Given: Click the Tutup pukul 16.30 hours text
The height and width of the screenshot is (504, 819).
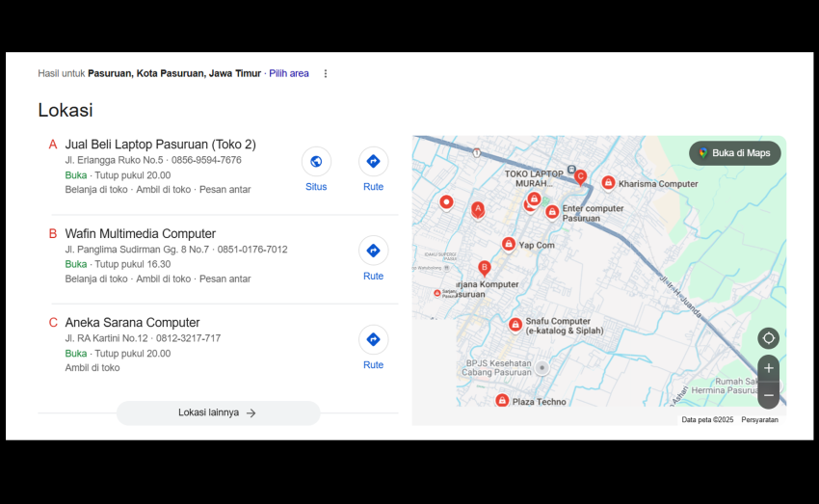Looking at the screenshot, I should (133, 264).
